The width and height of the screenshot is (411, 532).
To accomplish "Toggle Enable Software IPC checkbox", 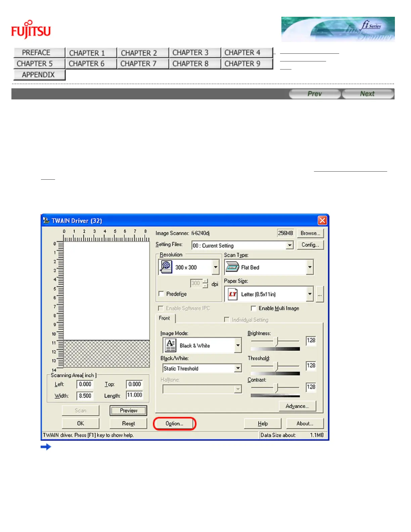I will click(x=161, y=308).
